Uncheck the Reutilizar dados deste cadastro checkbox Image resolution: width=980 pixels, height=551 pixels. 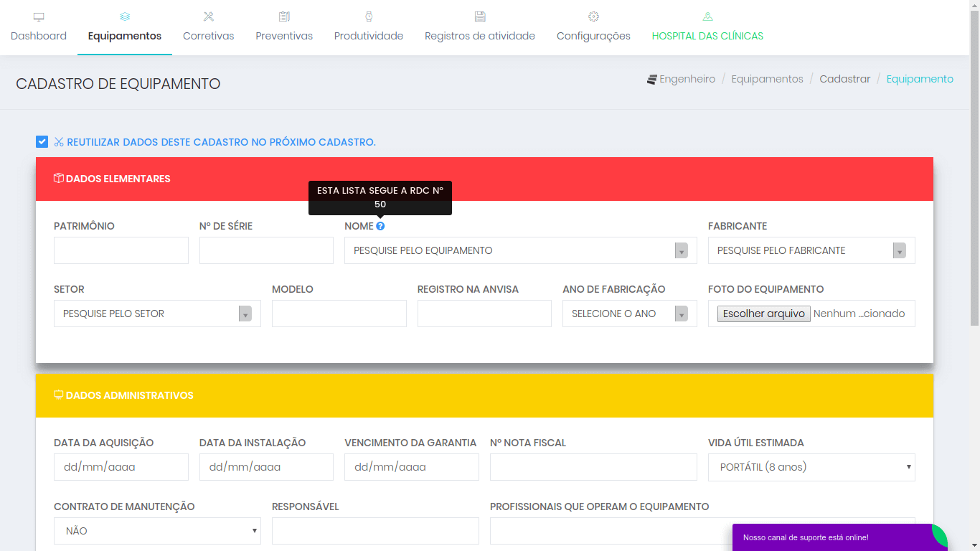[42, 142]
